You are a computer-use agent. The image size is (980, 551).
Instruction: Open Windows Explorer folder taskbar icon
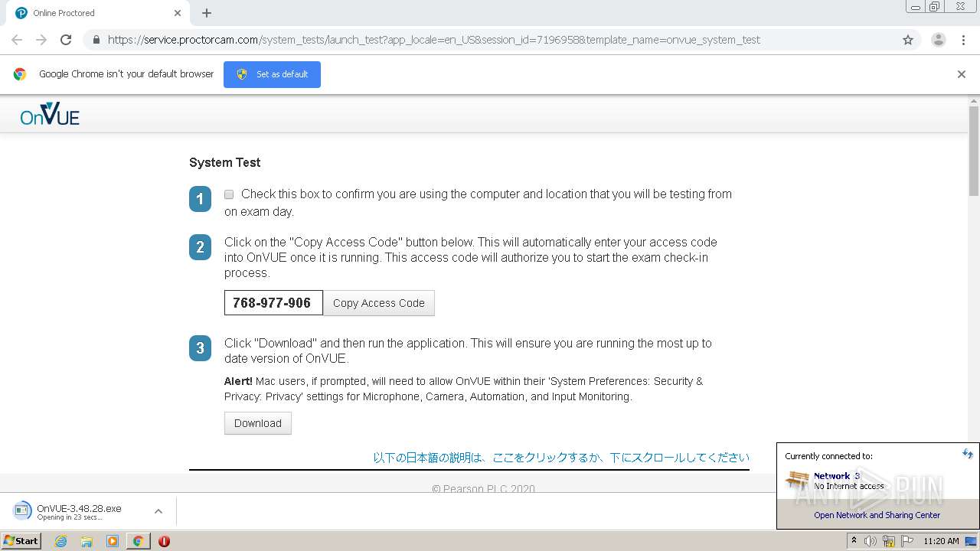[87, 541]
